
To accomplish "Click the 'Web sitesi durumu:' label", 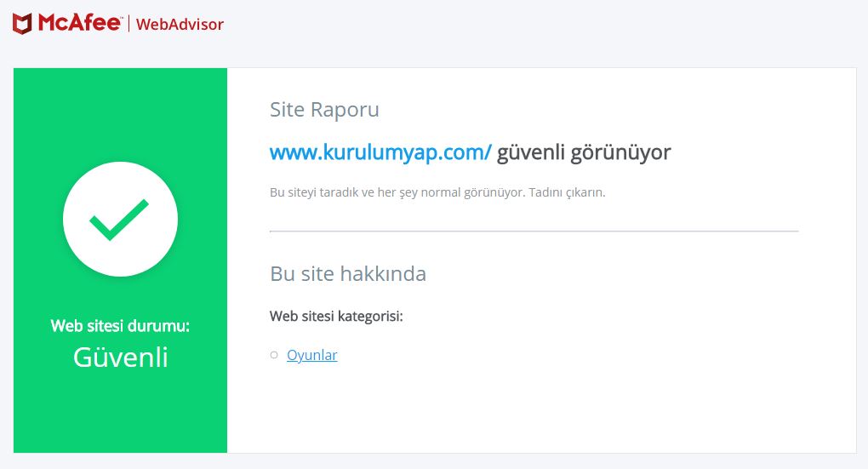I will (x=120, y=326).
